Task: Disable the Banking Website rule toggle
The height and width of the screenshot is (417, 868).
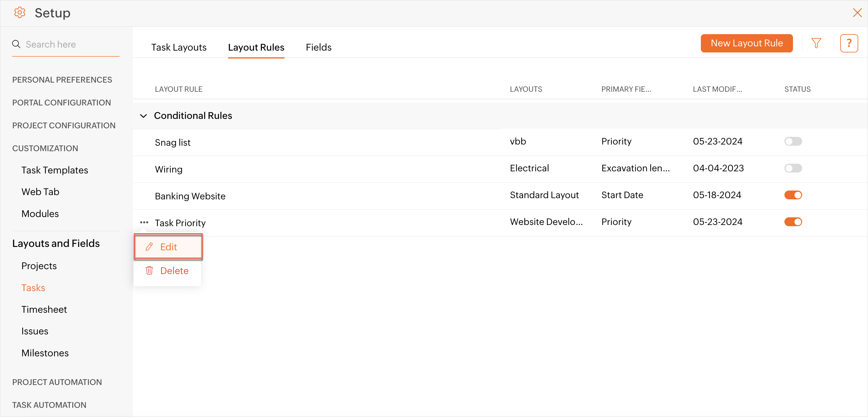Action: [793, 195]
